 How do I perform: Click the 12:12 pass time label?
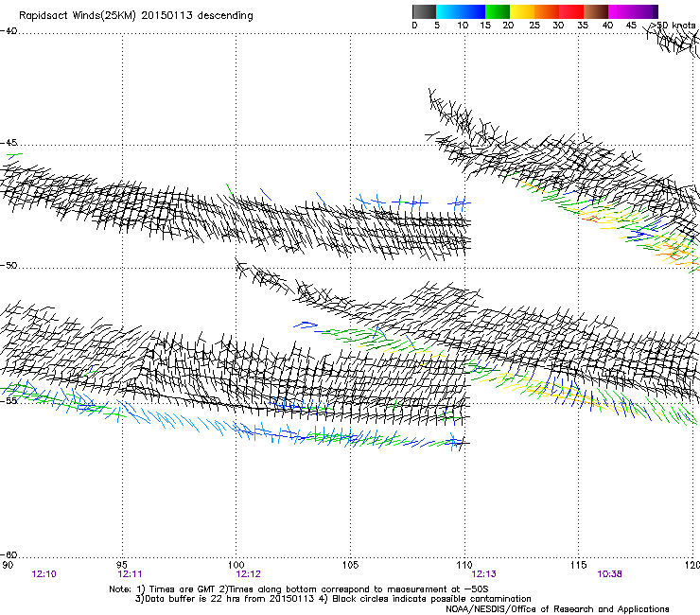(x=248, y=574)
